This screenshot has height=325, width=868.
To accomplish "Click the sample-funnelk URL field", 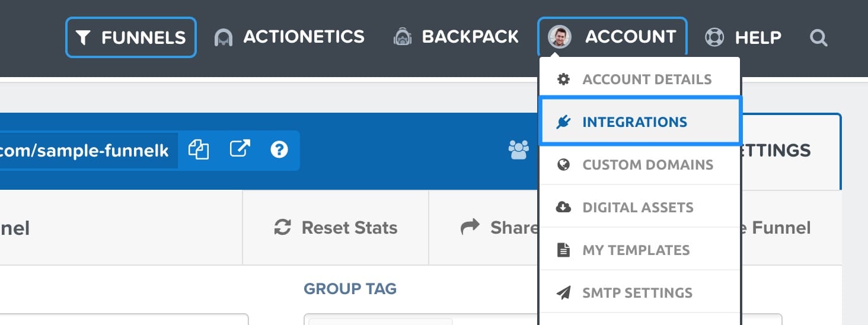I will [x=89, y=151].
